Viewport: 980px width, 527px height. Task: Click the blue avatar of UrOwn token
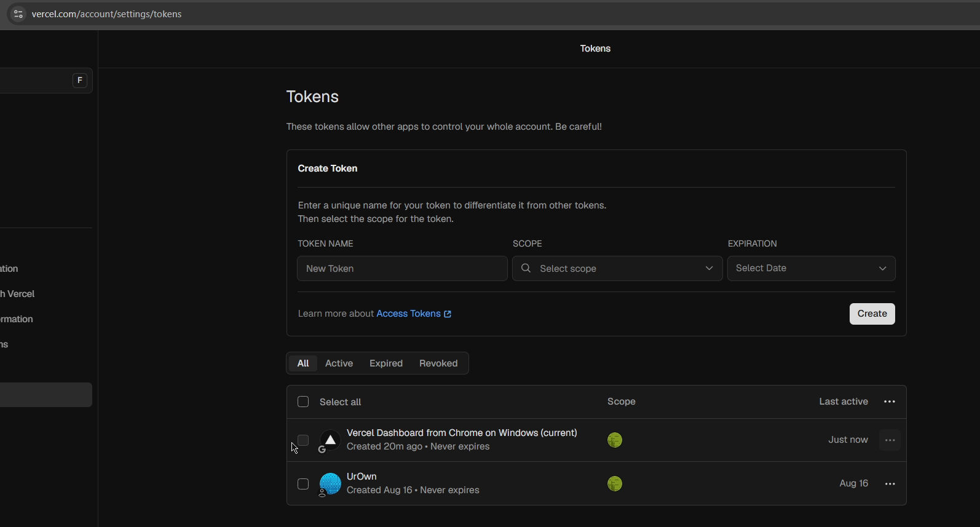[x=330, y=484]
